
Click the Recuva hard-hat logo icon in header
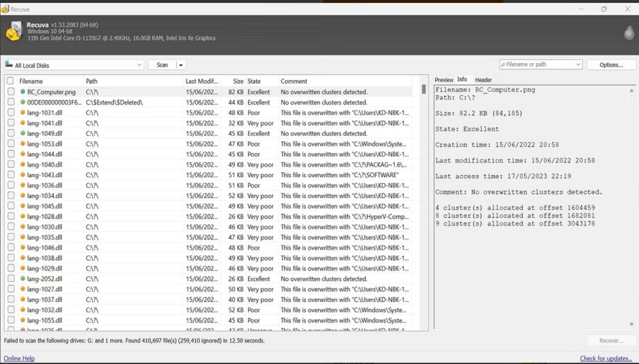tap(14, 31)
